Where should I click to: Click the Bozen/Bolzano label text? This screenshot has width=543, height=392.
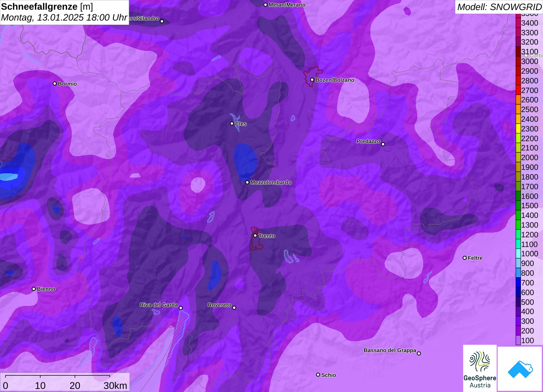click(x=335, y=80)
